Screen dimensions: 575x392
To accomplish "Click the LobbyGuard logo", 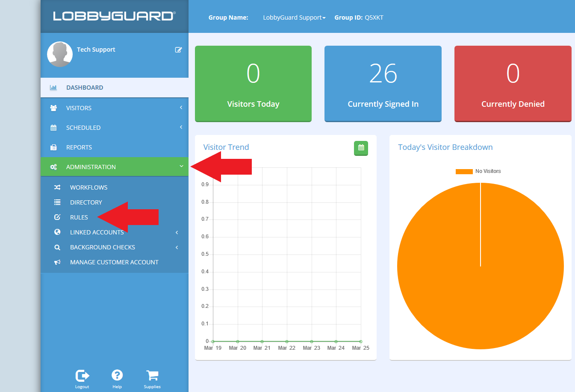I will pos(114,16).
